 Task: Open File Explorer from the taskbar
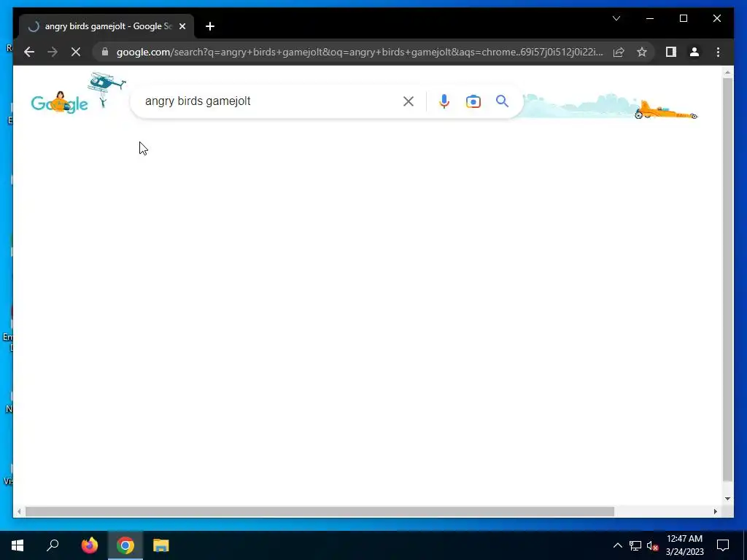click(161, 545)
